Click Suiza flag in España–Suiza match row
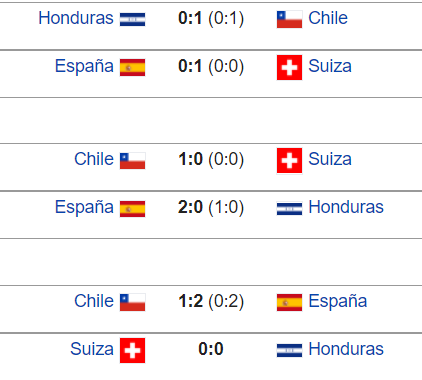The height and width of the screenshot is (380, 422). click(289, 67)
